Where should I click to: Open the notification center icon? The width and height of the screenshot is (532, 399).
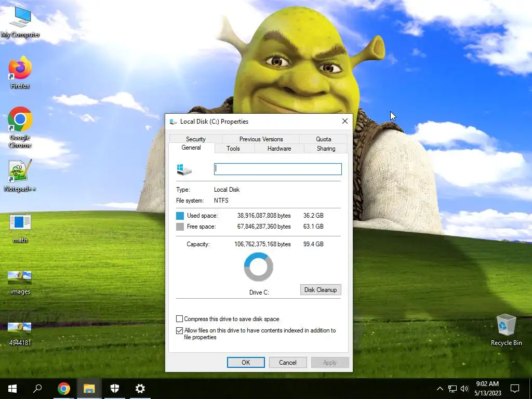[515, 389]
